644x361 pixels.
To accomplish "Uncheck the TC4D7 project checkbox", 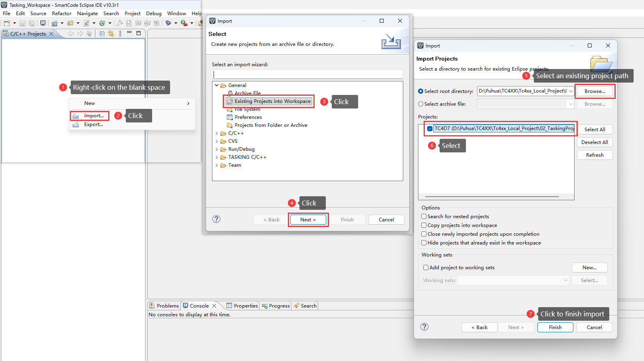I will (430, 128).
